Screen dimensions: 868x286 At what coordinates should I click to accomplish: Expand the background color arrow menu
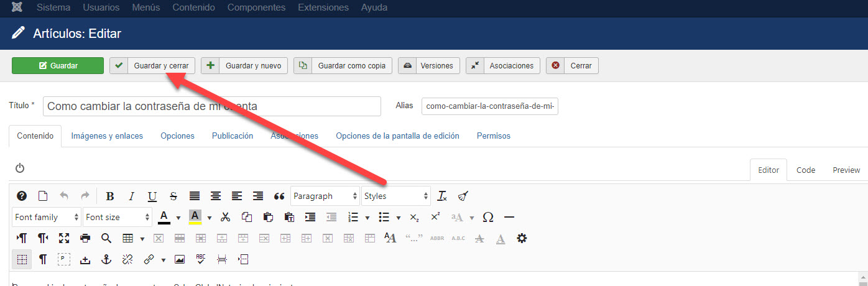pos(210,218)
